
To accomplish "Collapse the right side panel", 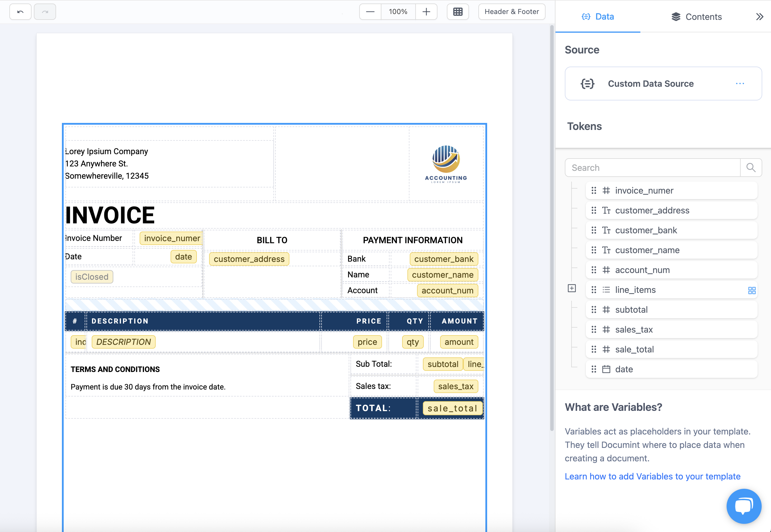I will click(759, 17).
